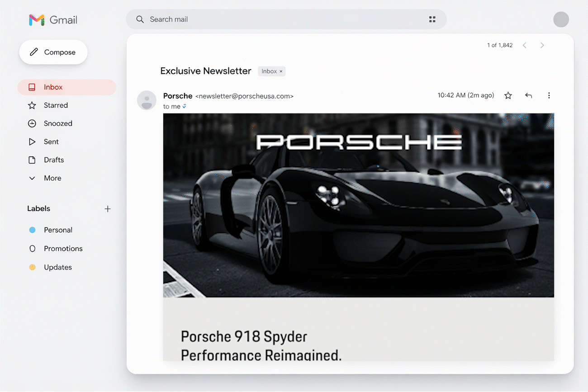Screen dimensions: 588x392
Task: Open the three-dot more options menu
Action: click(x=549, y=95)
